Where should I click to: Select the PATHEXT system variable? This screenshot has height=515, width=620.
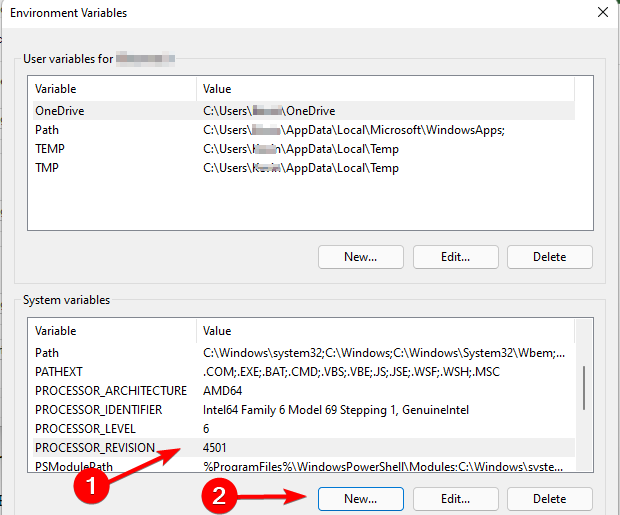click(58, 372)
